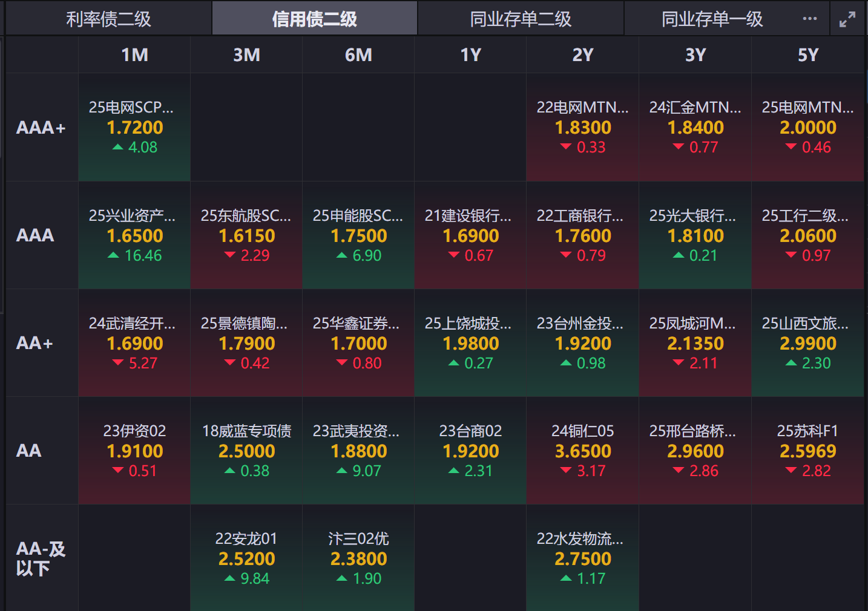868x611 pixels.
Task: Open the 同业存单二级 tab
Action: 521,19
